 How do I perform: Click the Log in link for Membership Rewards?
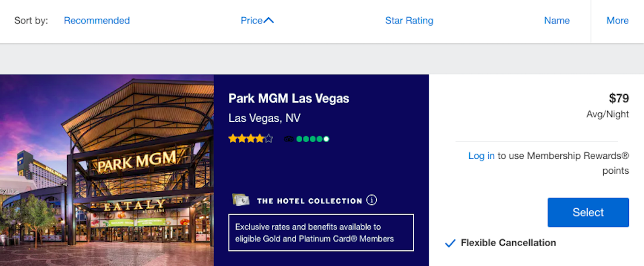coord(481,156)
